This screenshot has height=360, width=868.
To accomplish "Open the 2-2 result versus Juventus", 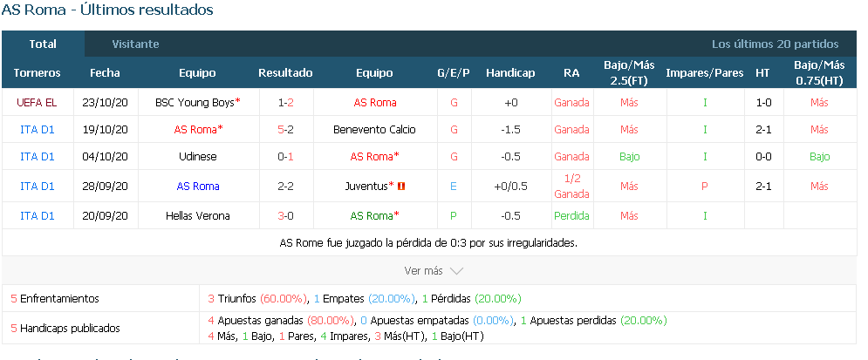I will coord(285,187).
